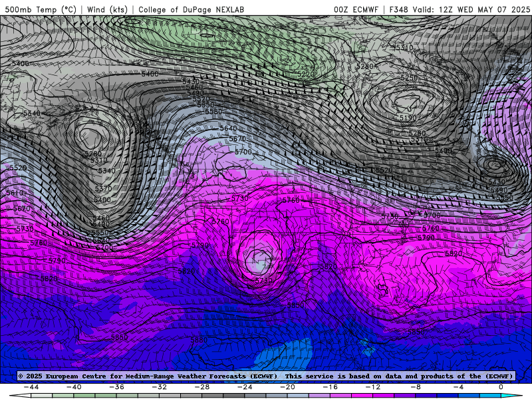Click the -40 temperature scale label
Viewport: 532px width, 399px height.
click(x=74, y=387)
